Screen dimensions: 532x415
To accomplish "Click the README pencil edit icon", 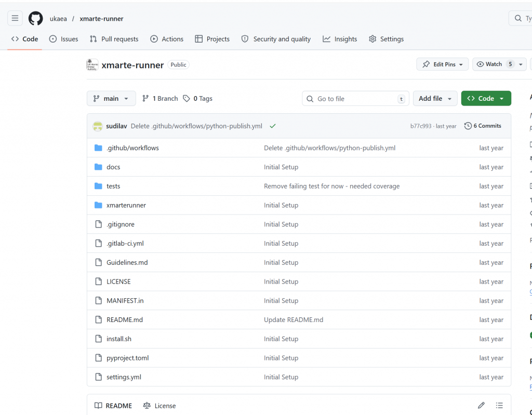I will click(x=481, y=406).
